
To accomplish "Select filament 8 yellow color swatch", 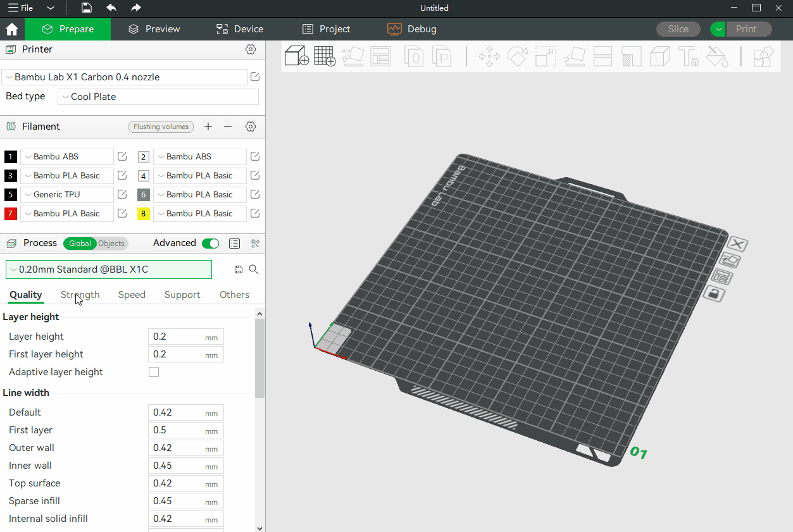I will [x=144, y=214].
